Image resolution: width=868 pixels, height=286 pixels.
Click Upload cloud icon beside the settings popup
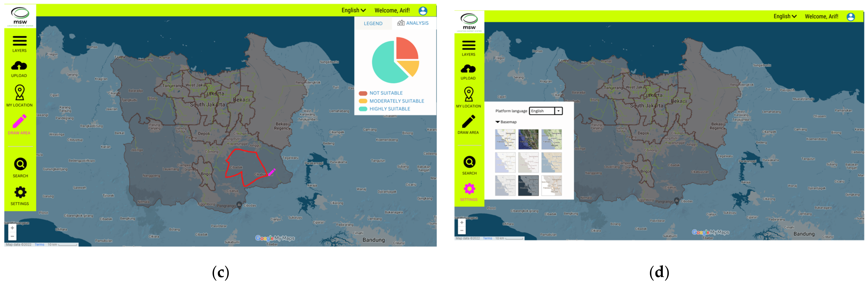click(468, 69)
